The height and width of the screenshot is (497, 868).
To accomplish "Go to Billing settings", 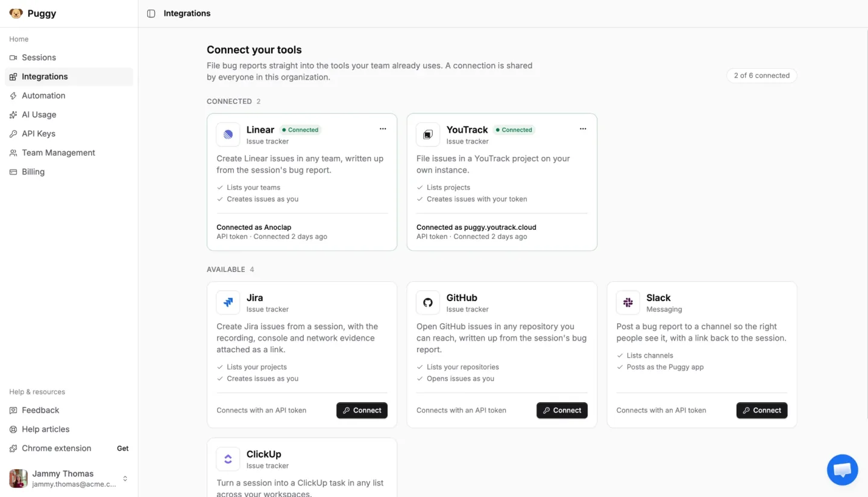I will pyautogui.click(x=69, y=172).
